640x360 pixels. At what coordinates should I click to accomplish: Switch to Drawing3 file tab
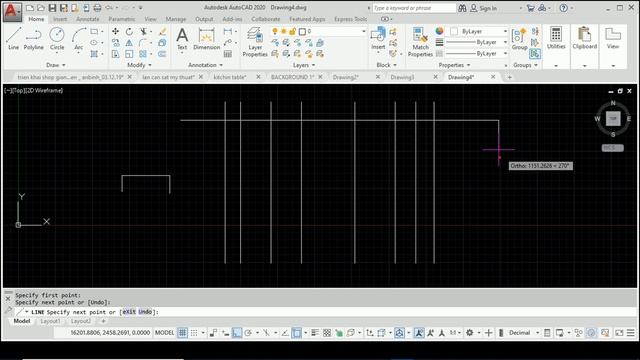click(x=402, y=77)
